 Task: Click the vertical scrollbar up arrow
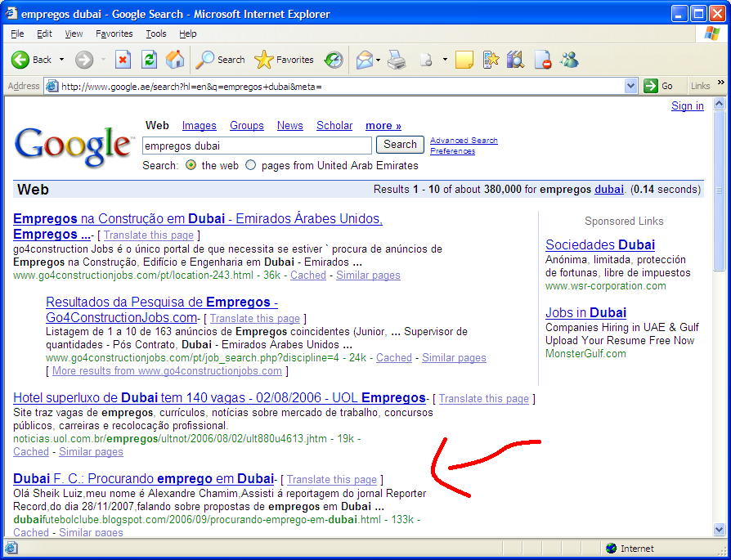pos(720,104)
